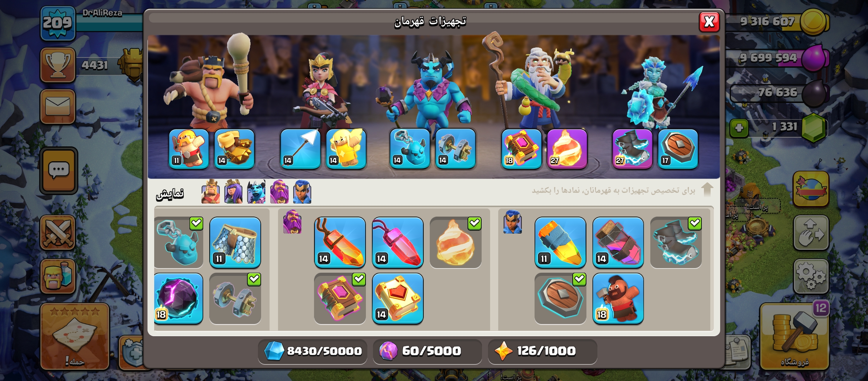Select the Dark Orb equipment level 18
Screen dimensions: 868x381
click(x=179, y=298)
